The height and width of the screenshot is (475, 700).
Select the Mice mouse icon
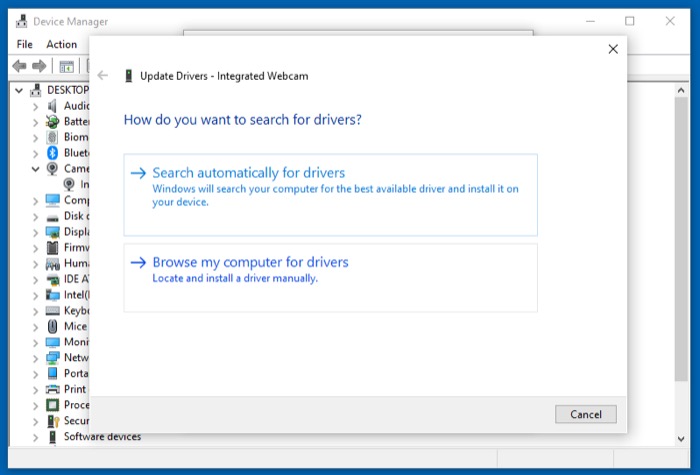click(52, 326)
